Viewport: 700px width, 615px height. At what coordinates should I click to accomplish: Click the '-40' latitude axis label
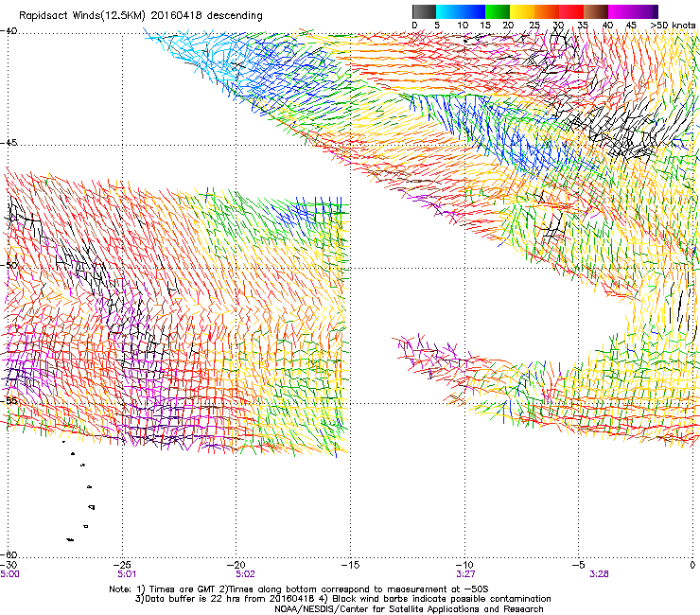[x=9, y=31]
